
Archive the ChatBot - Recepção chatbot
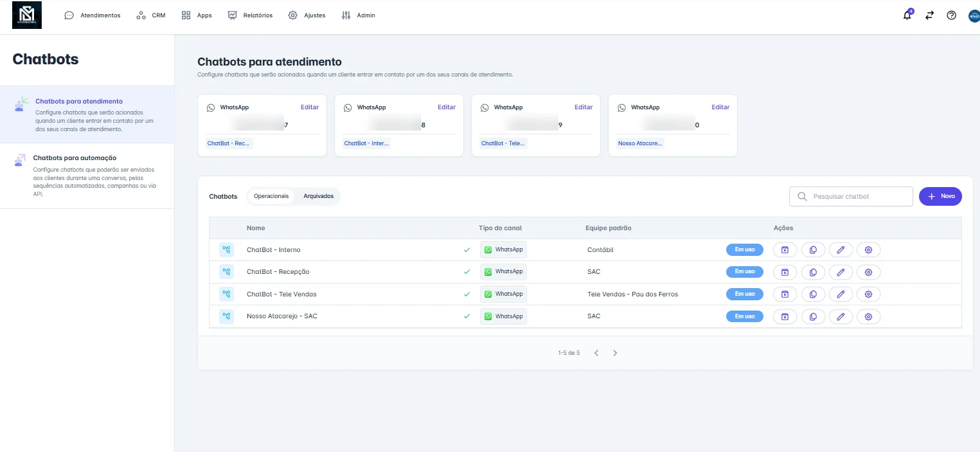click(785, 272)
